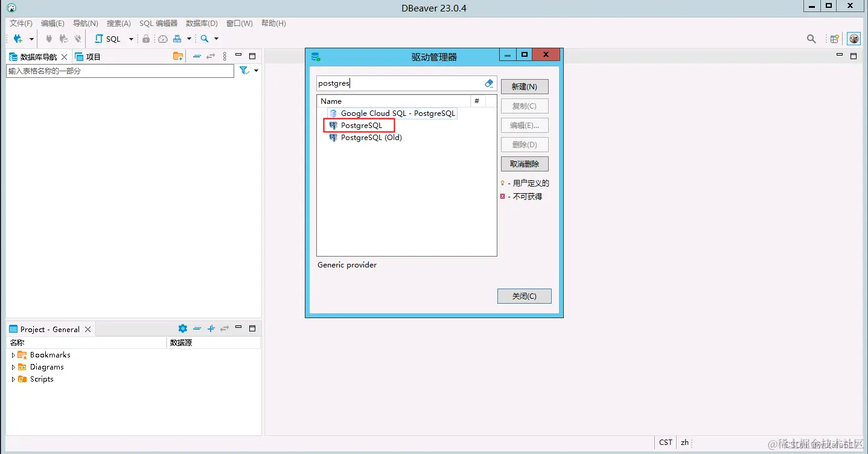Image resolution: width=868 pixels, height=454 pixels.
Task: Maximize the database navigator panel
Action: pos(252,56)
